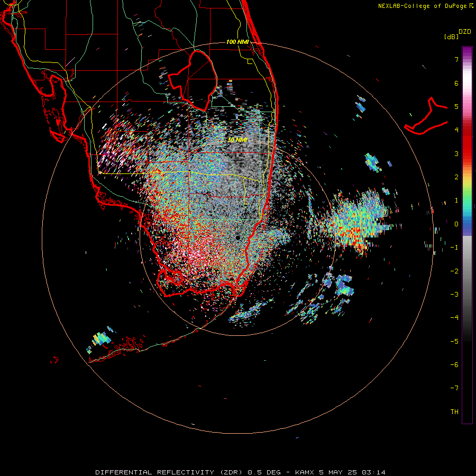The height and width of the screenshot is (476, 476).
Task: Click the -7 label on the scale
Action: point(454,388)
